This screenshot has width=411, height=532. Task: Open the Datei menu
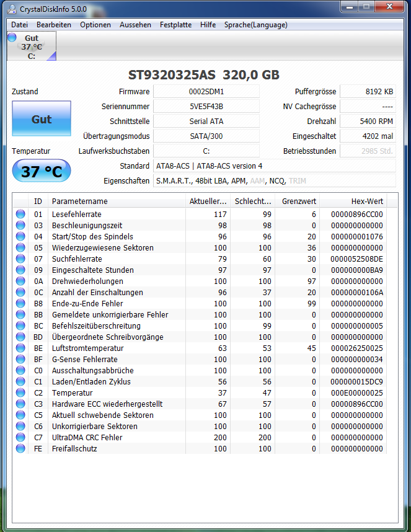[20, 25]
